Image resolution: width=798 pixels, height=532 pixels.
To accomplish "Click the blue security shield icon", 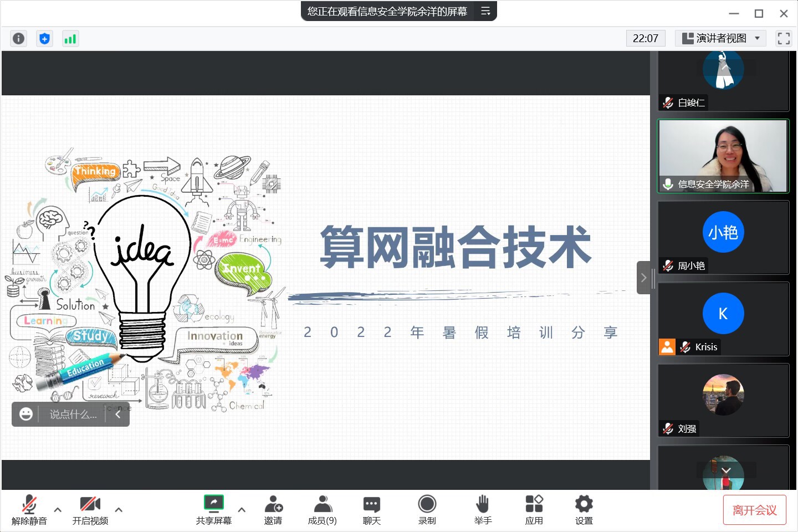I will click(x=44, y=38).
